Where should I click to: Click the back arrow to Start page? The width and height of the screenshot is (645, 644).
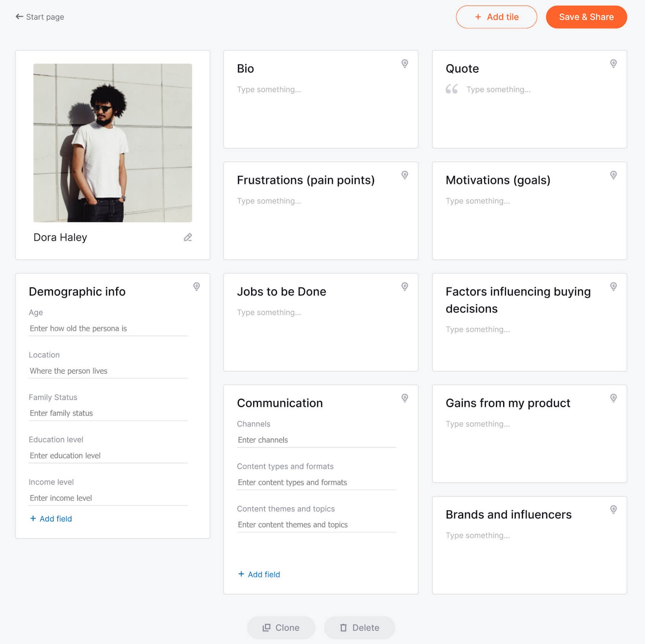pyautogui.click(x=19, y=17)
